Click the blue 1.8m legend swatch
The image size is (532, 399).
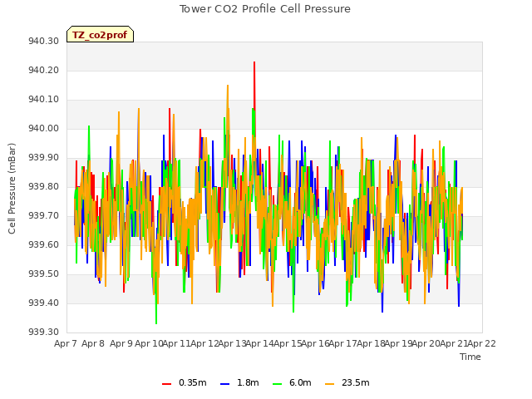point(225,383)
